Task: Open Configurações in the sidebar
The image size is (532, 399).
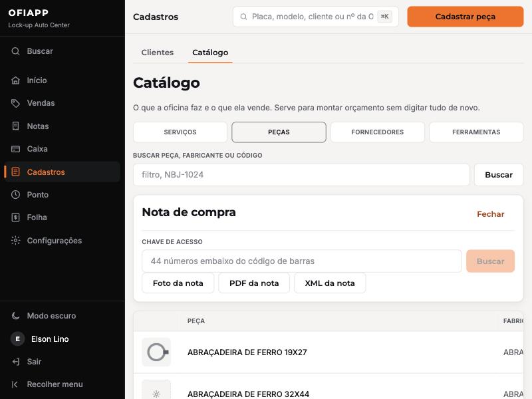Action: point(62,241)
